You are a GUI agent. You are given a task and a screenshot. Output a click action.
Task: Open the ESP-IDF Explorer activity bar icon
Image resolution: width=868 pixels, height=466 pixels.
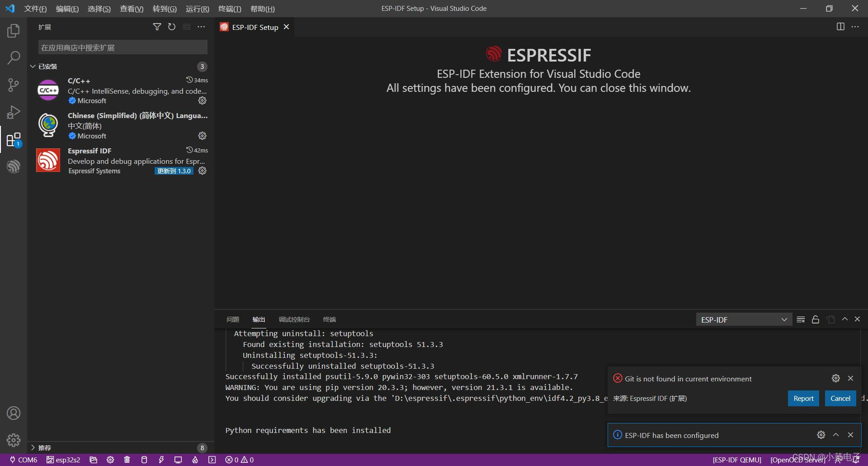tap(14, 166)
